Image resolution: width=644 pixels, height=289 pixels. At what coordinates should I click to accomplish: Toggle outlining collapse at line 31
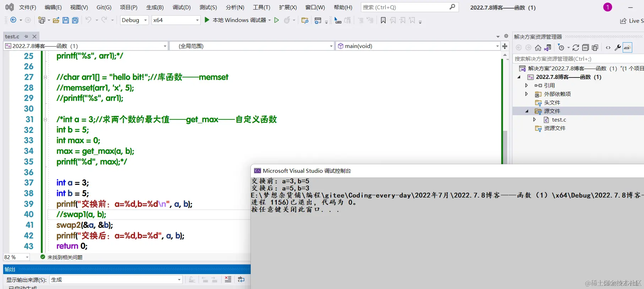point(45,119)
